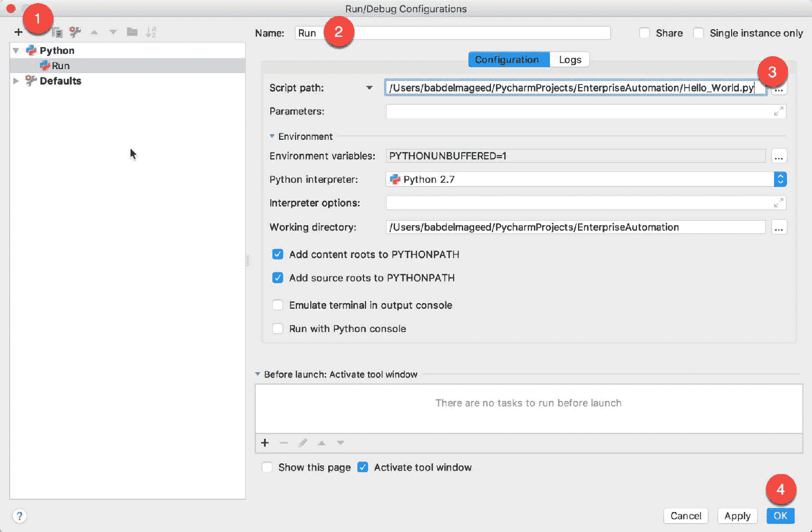Enable Emulate terminal in output console
Image resolution: width=812 pixels, height=532 pixels.
point(277,305)
